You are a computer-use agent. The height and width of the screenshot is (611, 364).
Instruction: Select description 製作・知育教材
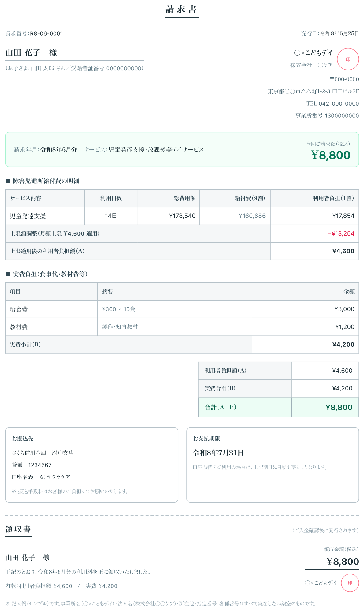tap(120, 327)
